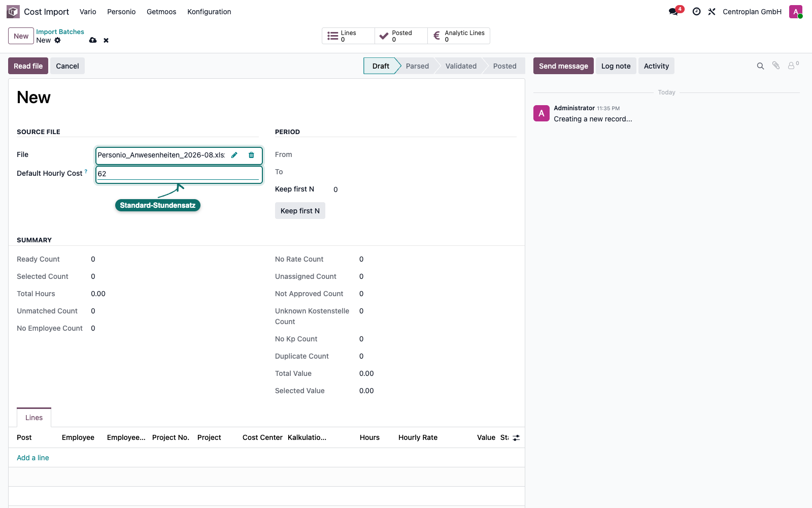Image resolution: width=812 pixels, height=508 pixels.
Task: Delete uploaded file with trash icon
Action: point(251,155)
